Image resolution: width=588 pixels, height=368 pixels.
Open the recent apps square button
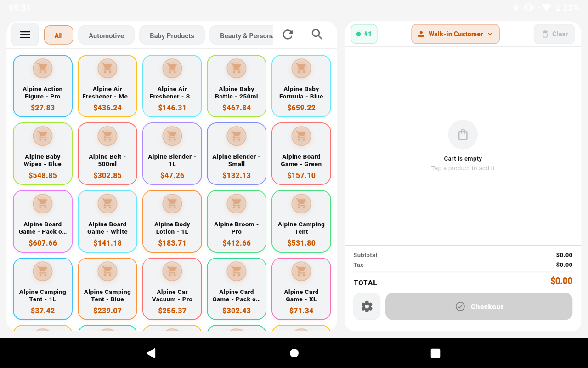tap(435, 353)
